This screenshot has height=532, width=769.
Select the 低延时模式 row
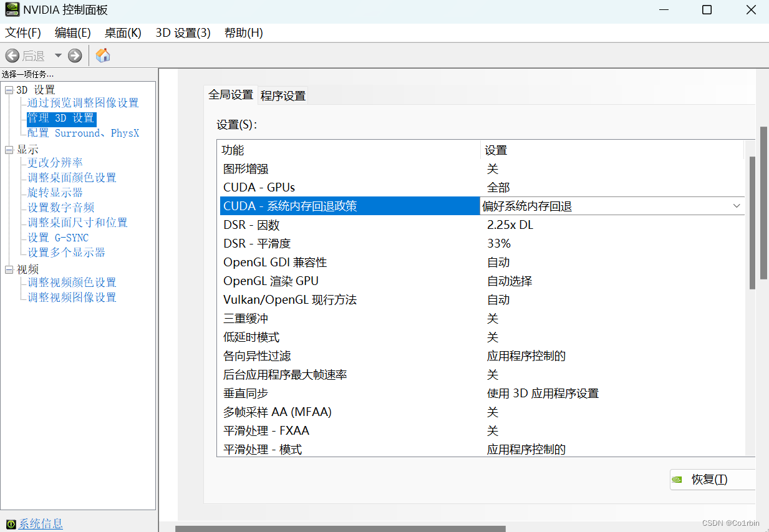pos(481,337)
